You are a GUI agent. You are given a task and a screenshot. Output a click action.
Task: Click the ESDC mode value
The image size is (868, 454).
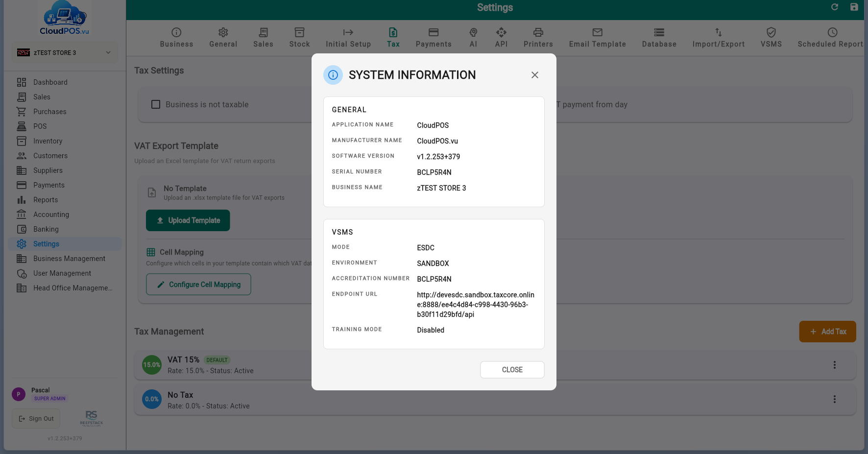pos(426,248)
